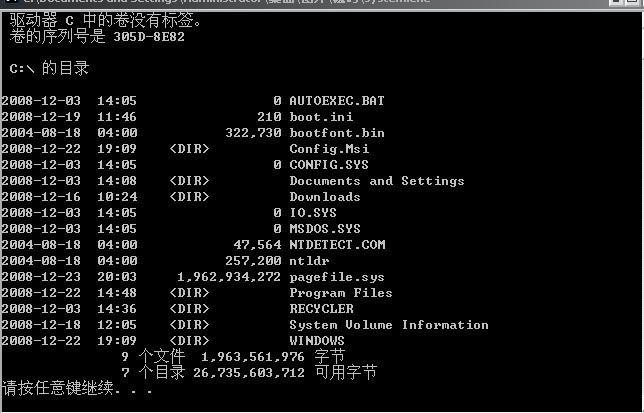
Task: Click the MSDOS.SYS file name
Action: click(x=325, y=229)
